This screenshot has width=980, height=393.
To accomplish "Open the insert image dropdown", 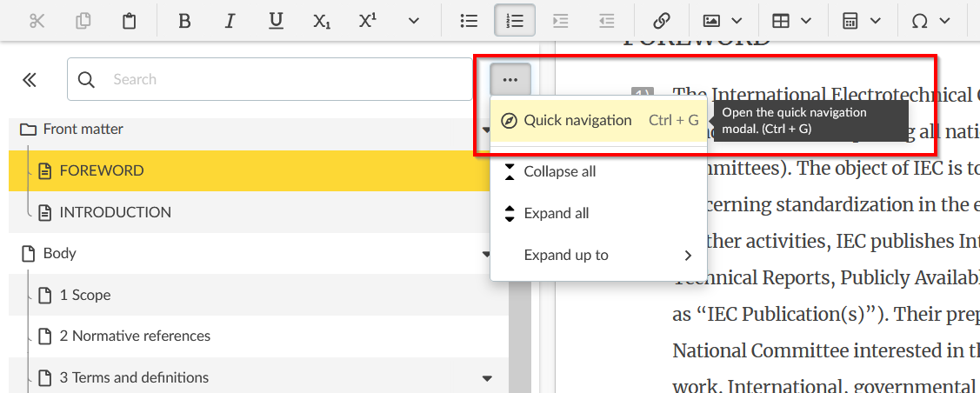I will pyautogui.click(x=723, y=21).
